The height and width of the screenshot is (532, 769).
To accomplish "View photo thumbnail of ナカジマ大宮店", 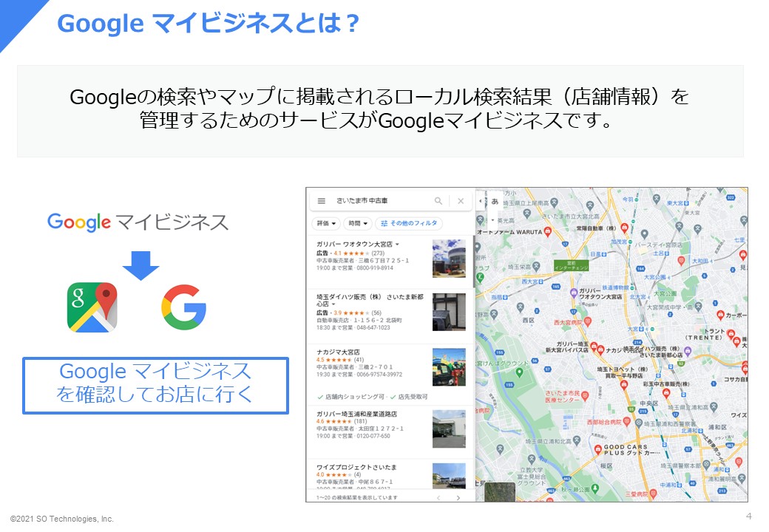I will click(x=449, y=367).
